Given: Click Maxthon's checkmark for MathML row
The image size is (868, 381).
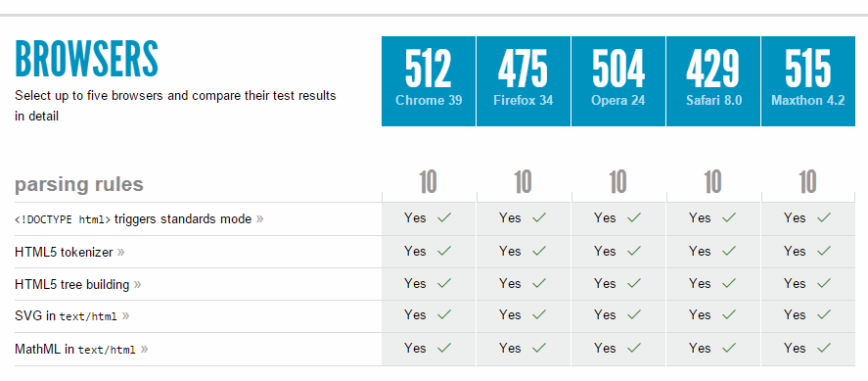Looking at the screenshot, I should click(824, 349).
